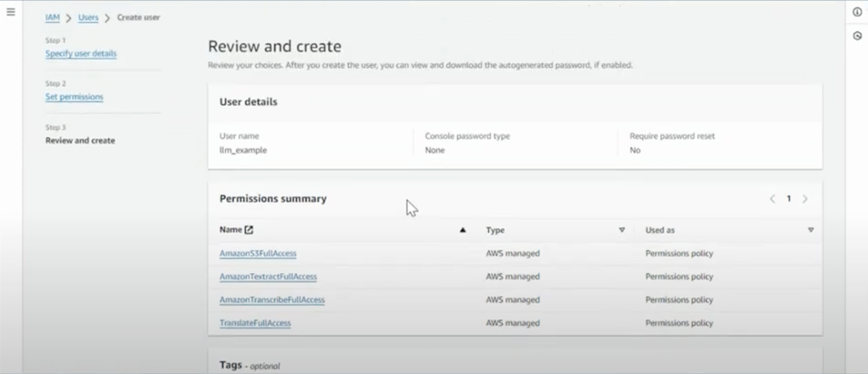Viewport: 868px width, 374px height.
Task: Click the Create user breadcrumb text
Action: pyautogui.click(x=138, y=18)
